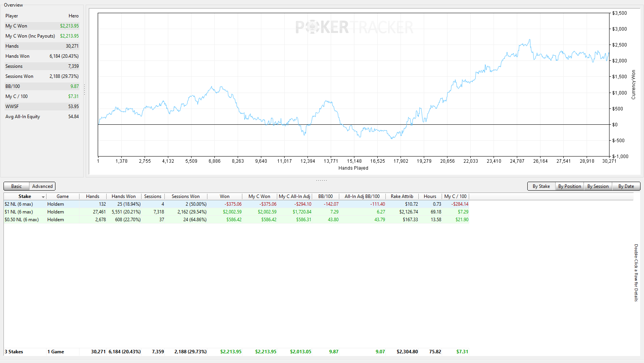Click the -$284.14 My C / 100 cell

460,204
